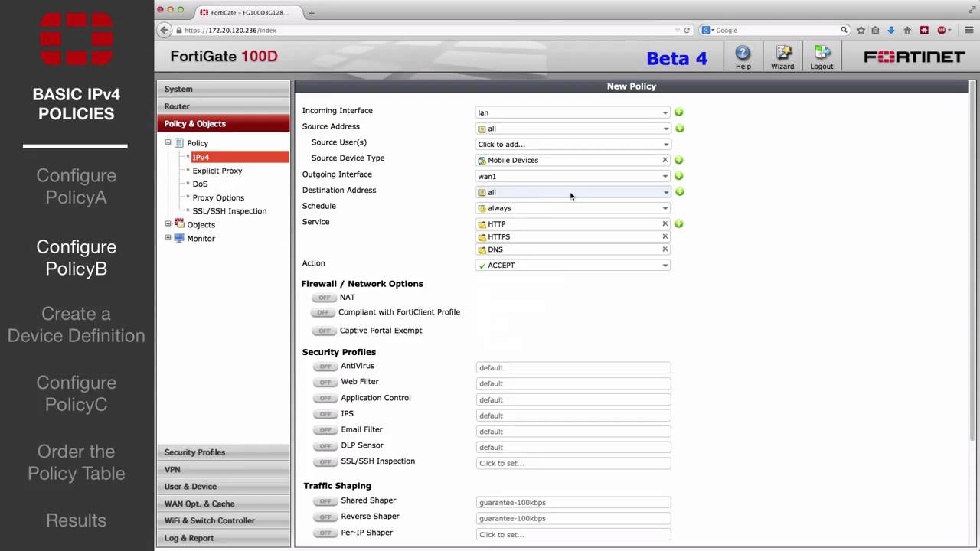Open the Outgoing Interface wan1 dropdown
The height and width of the screenshot is (551, 980).
573,176
